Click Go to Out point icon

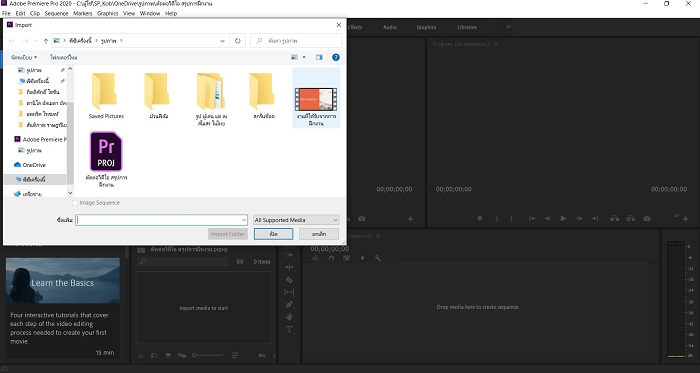[x=595, y=219]
